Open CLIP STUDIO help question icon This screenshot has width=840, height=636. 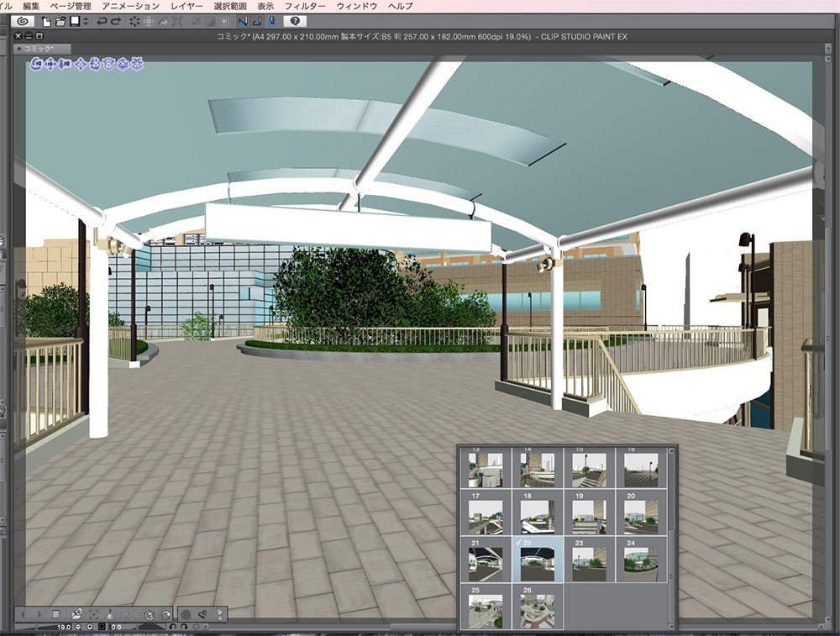[295, 22]
